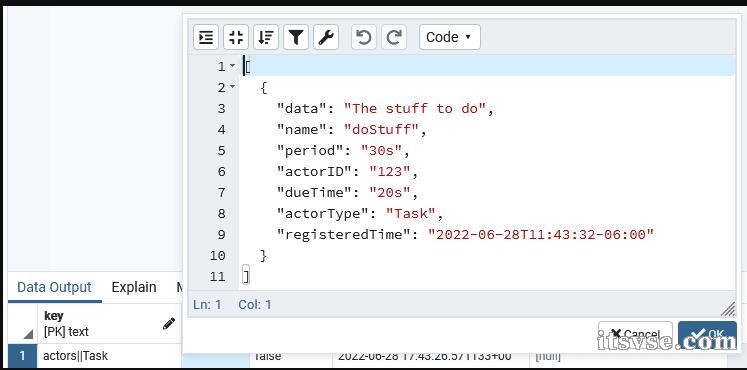Click the "20s" dueTime value
The width and height of the screenshot is (747, 370).
[389, 192]
